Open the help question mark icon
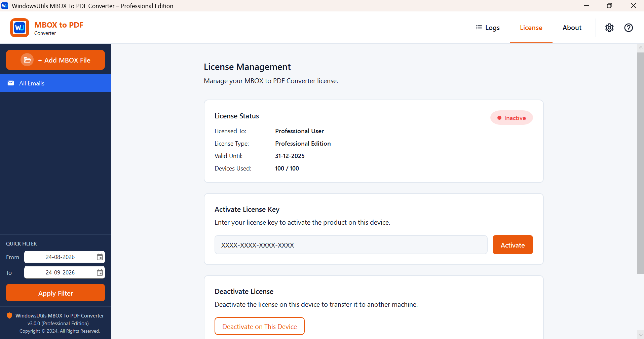This screenshot has height=339, width=644. point(629,28)
